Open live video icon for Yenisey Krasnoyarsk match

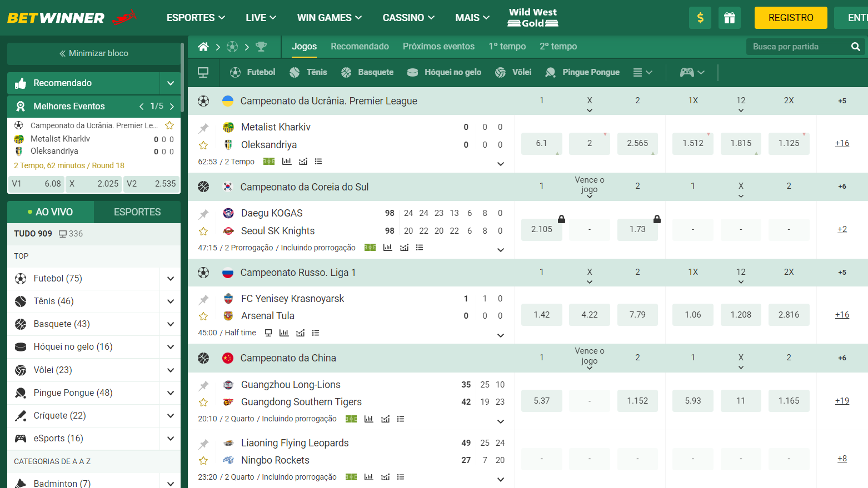(268, 333)
